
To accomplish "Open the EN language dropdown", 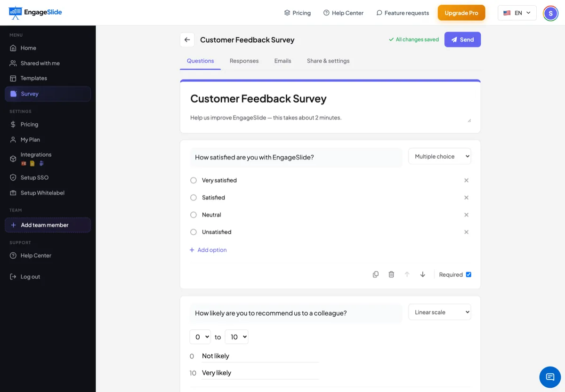I will point(517,13).
